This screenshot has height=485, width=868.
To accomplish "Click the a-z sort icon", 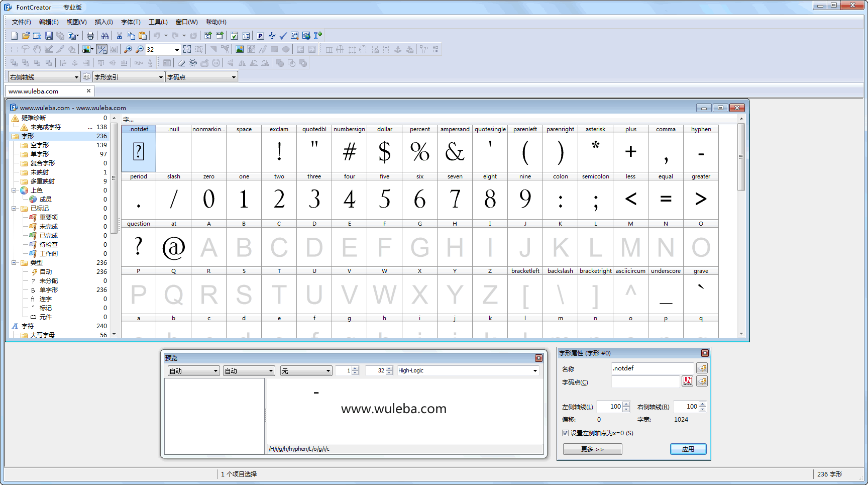I will (x=86, y=77).
